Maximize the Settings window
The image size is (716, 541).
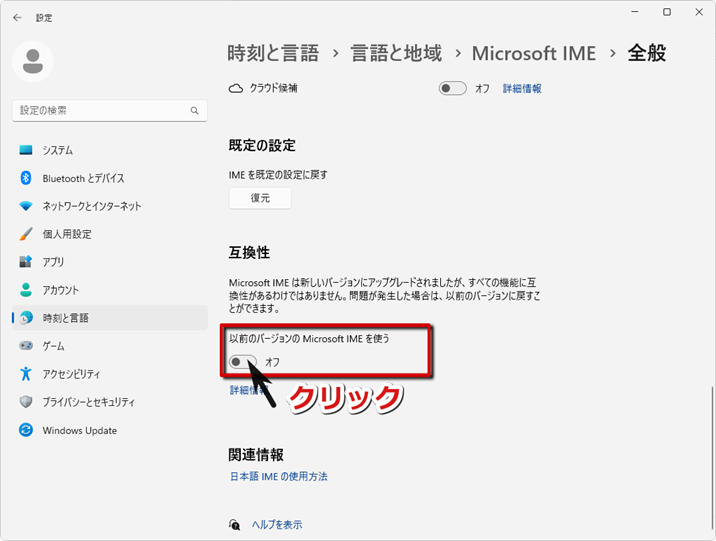pyautogui.click(x=667, y=12)
